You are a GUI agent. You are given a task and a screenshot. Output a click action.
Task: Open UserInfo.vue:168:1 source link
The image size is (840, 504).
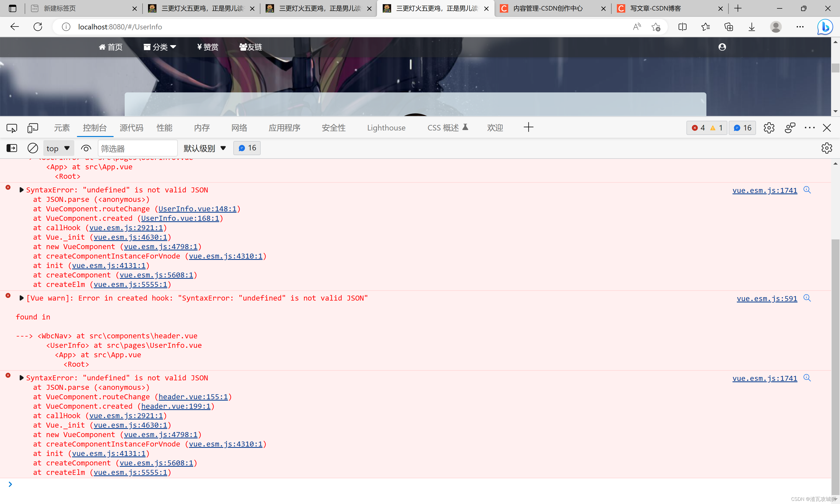pos(180,218)
